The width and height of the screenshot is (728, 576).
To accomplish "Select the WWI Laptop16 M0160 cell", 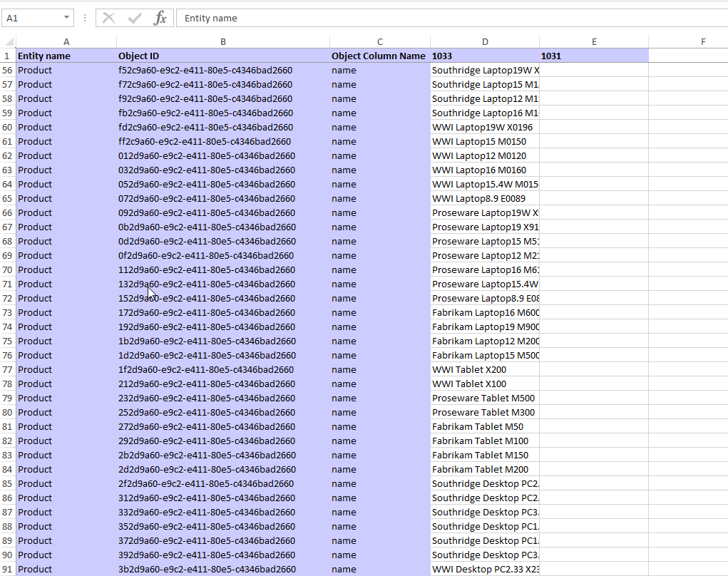I will (485, 170).
